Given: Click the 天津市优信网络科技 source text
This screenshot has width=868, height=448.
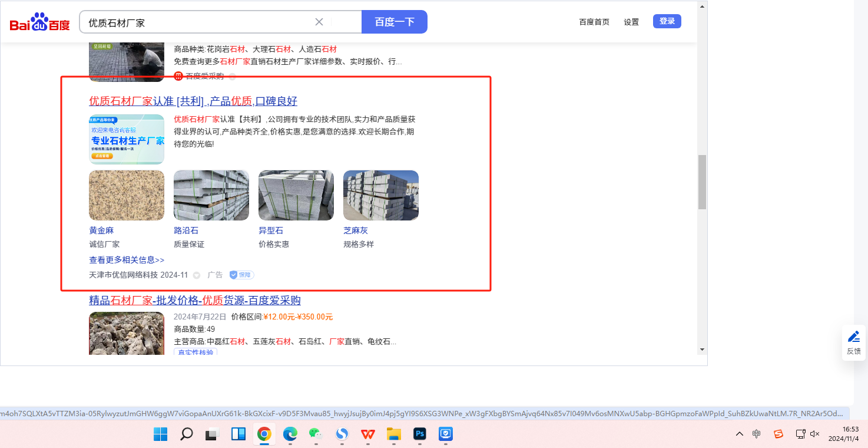Looking at the screenshot, I should coord(124,275).
